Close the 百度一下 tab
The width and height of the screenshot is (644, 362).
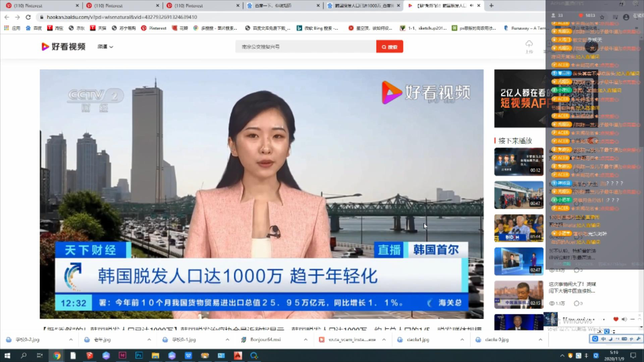click(x=318, y=5)
